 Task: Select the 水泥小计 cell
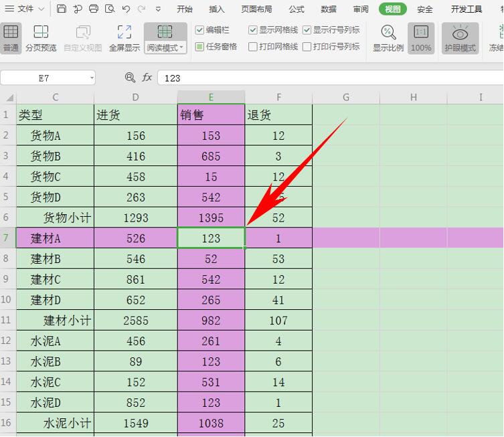[56, 423]
